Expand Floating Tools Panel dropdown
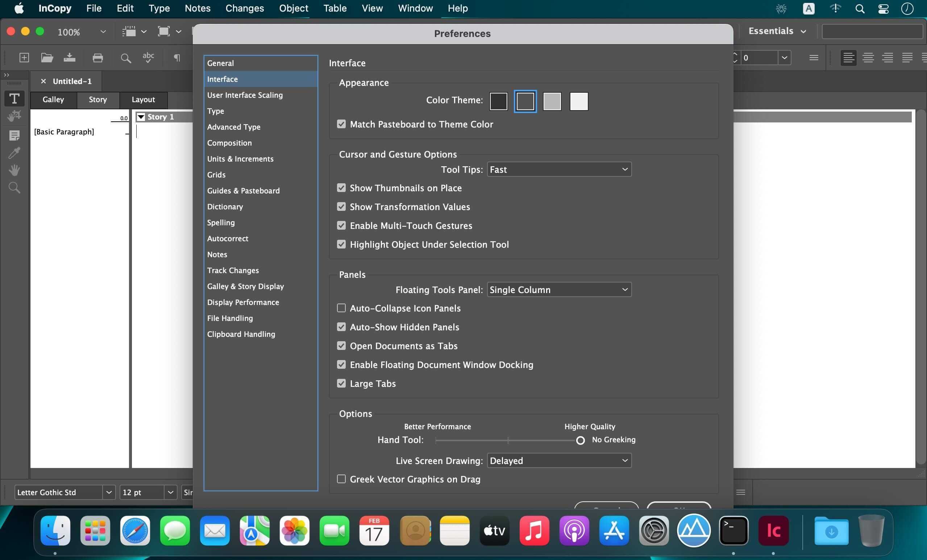This screenshot has height=560, width=927. (558, 289)
